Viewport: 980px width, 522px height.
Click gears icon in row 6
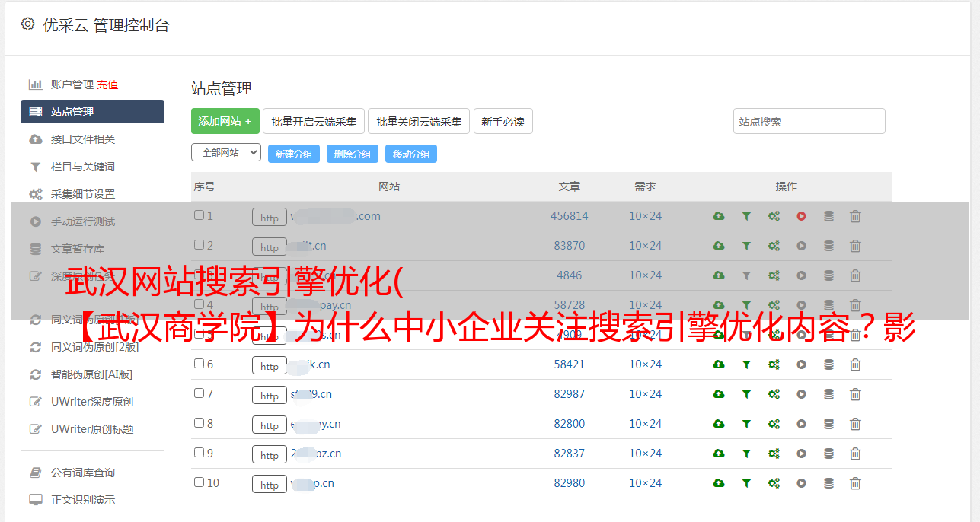coord(774,364)
